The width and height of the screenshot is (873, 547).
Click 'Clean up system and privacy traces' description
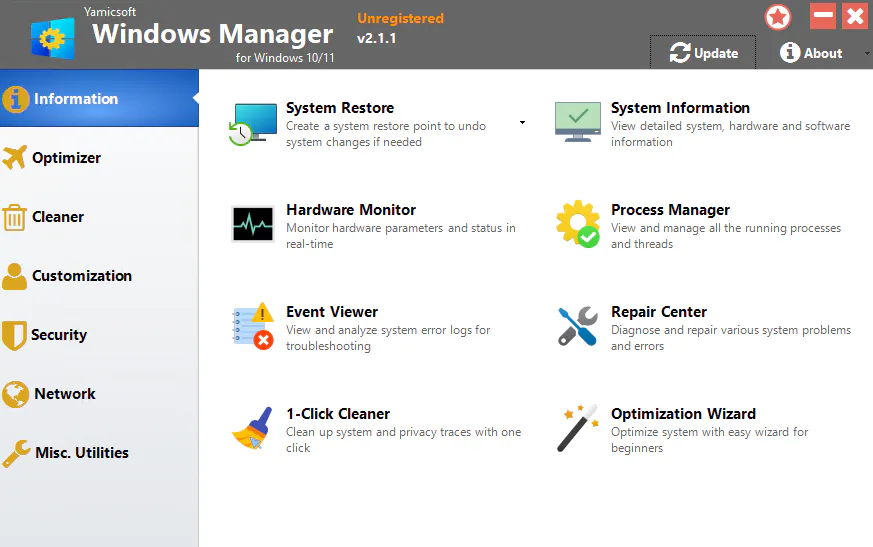(403, 439)
